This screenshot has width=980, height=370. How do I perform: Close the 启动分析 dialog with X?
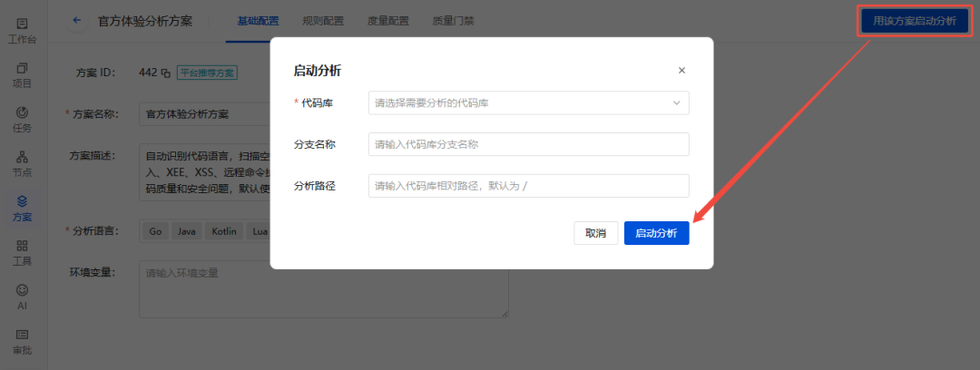[681, 71]
